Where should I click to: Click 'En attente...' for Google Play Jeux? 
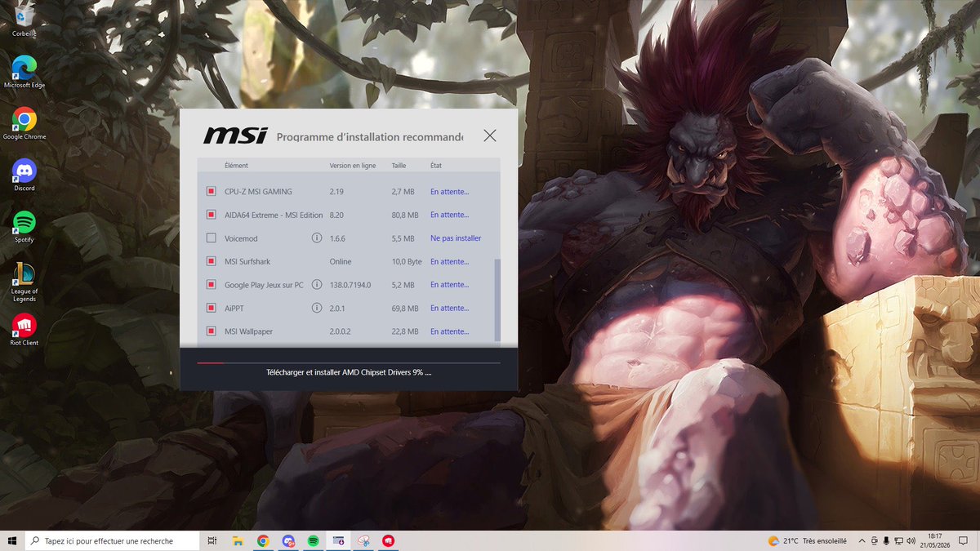pyautogui.click(x=449, y=285)
